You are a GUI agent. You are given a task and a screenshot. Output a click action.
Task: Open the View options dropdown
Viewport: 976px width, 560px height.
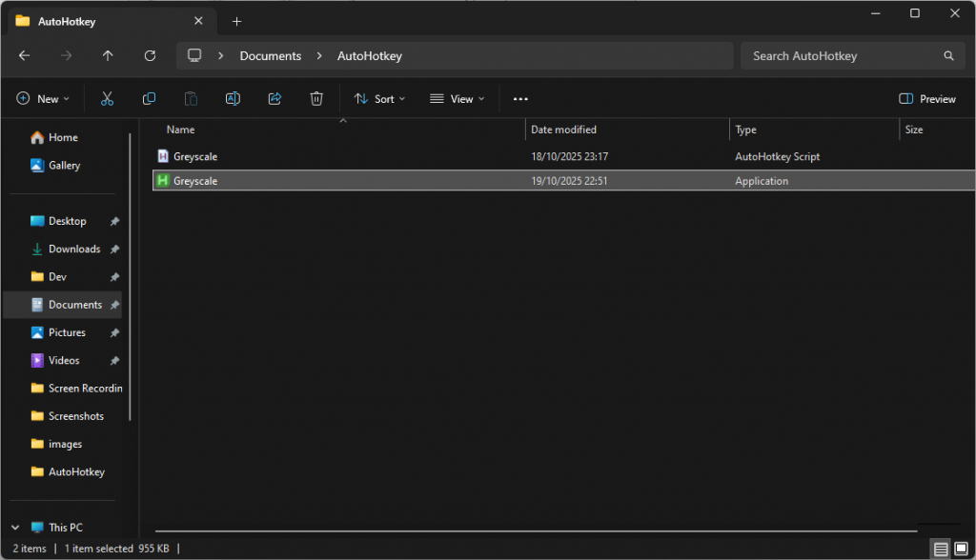pyautogui.click(x=457, y=98)
